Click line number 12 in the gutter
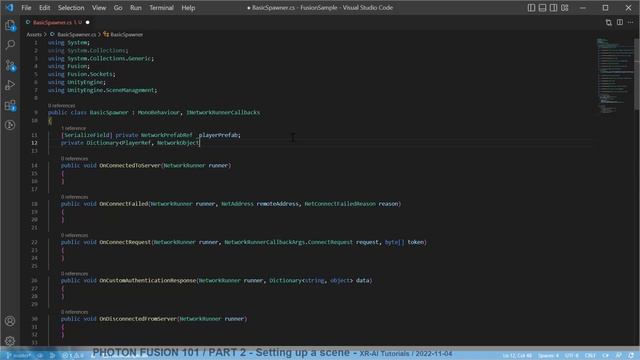640x360 pixels. tap(34, 143)
